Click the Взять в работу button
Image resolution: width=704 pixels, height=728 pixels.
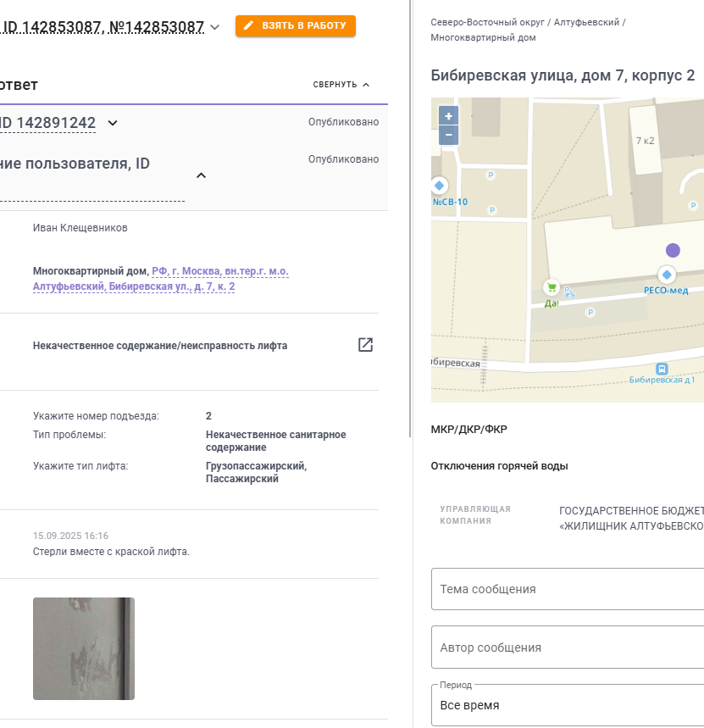coord(296,25)
